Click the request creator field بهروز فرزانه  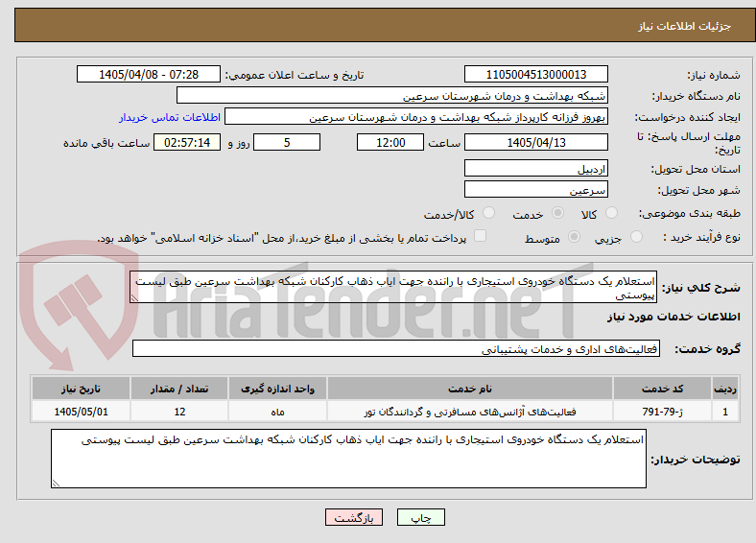pos(416,117)
